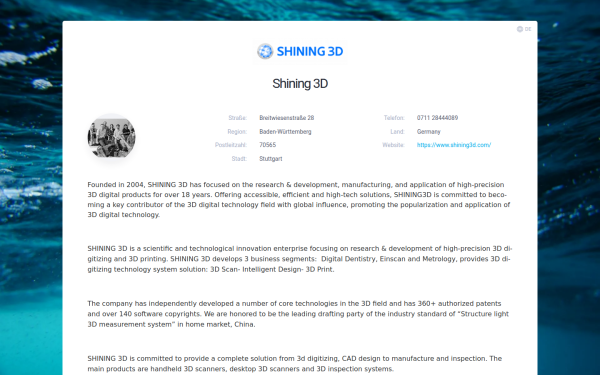This screenshot has width=600, height=375.
Task: Click the Straße label
Action: (238, 118)
